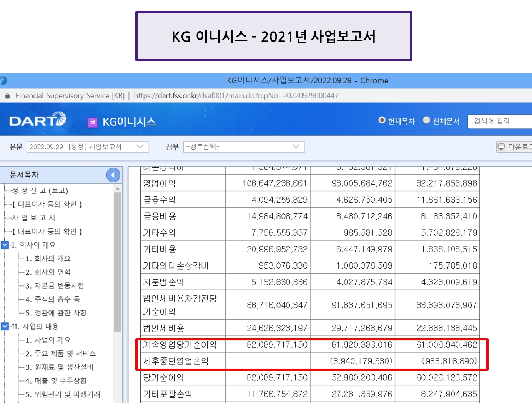Viewport: 532px width, 407px height.
Task: Open 2. 주요 제품 및 서비스 subsection
Action: pos(61,354)
